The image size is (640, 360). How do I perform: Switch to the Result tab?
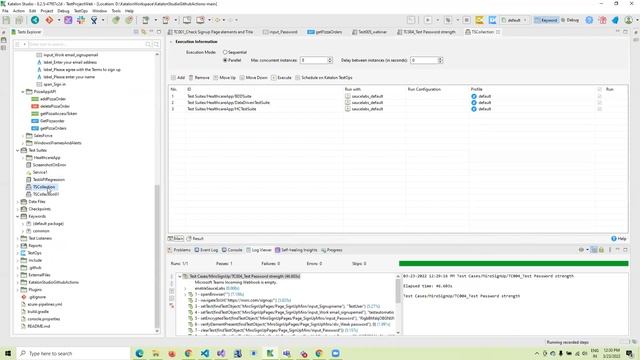(x=195, y=238)
